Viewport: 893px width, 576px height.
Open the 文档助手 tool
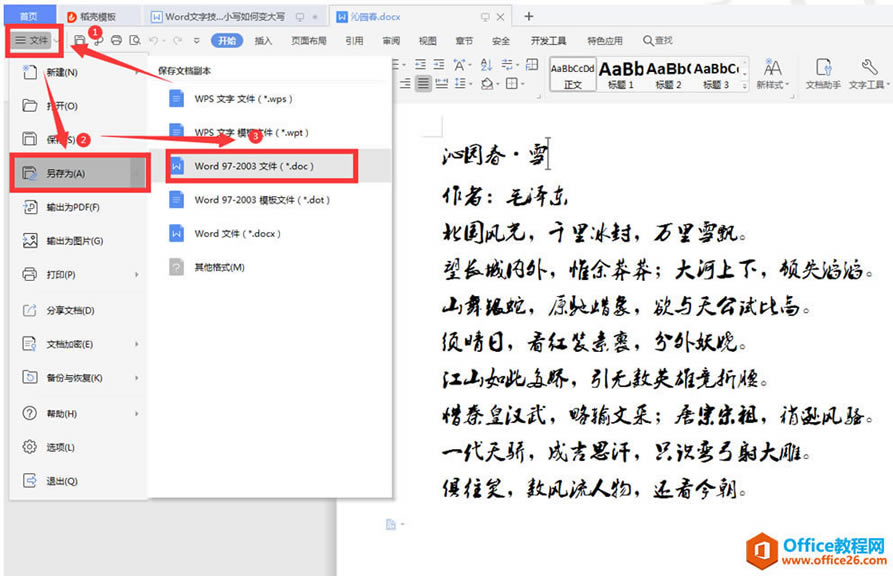pos(823,74)
